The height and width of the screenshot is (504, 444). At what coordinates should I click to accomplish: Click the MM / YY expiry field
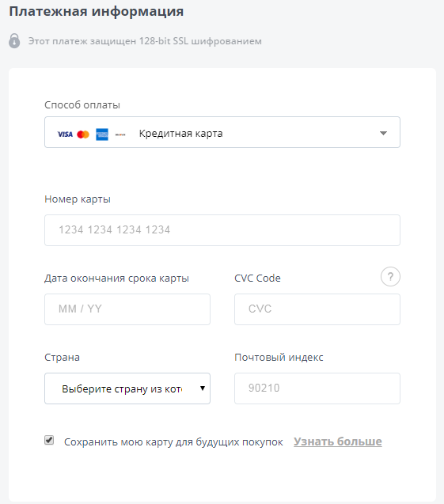[x=127, y=309]
